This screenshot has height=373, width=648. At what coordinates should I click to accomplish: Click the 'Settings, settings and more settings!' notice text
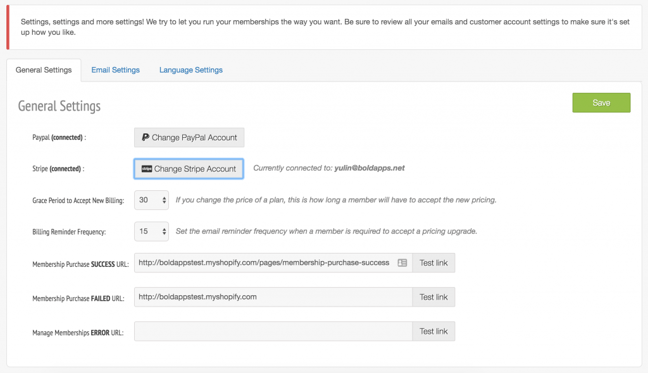[325, 27]
